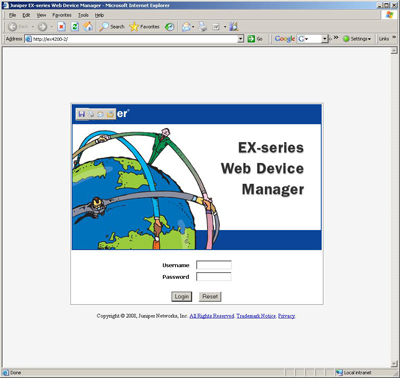The height and width of the screenshot is (378, 400).
Task: Click the Stop loading red X icon
Action: pyautogui.click(x=61, y=27)
